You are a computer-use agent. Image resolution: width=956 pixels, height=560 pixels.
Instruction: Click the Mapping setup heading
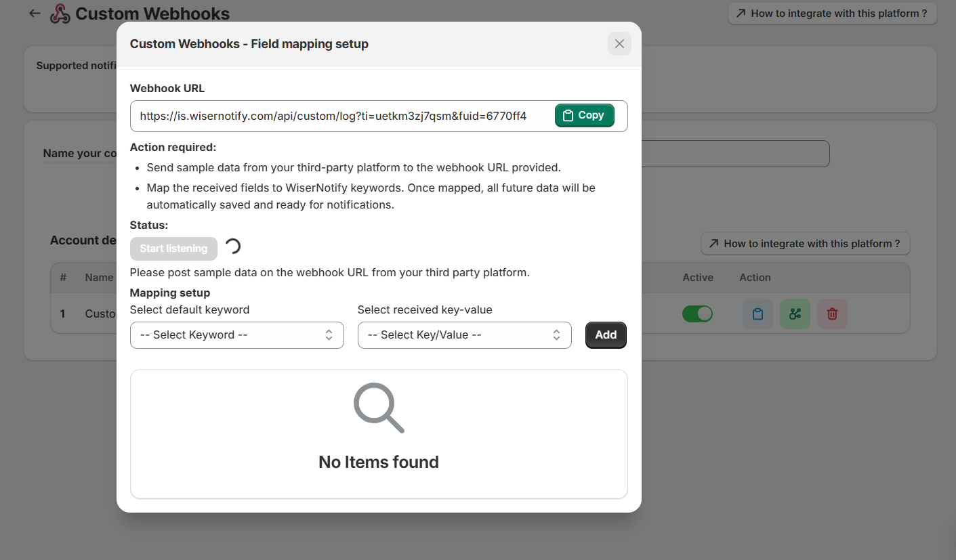click(170, 293)
